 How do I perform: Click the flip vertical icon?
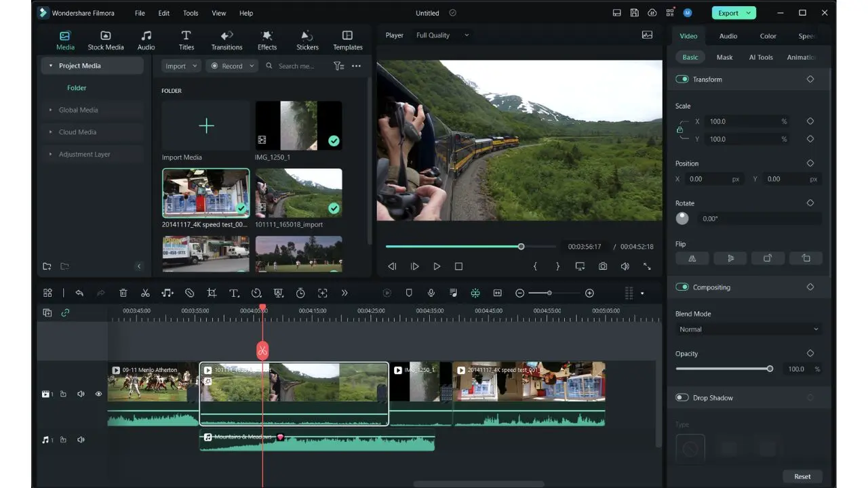[x=730, y=258]
